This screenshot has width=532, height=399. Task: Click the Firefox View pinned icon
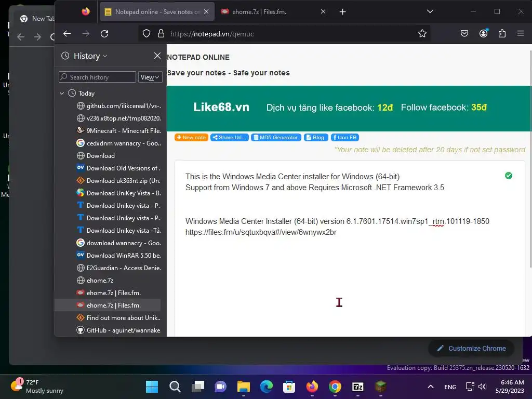[86, 11]
